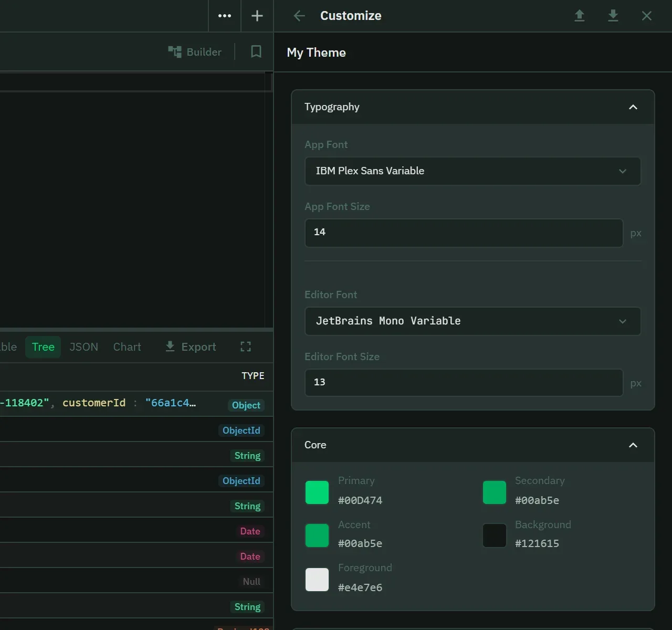This screenshot has width=672, height=630.
Task: Click the TYPE column header
Action: tap(253, 376)
